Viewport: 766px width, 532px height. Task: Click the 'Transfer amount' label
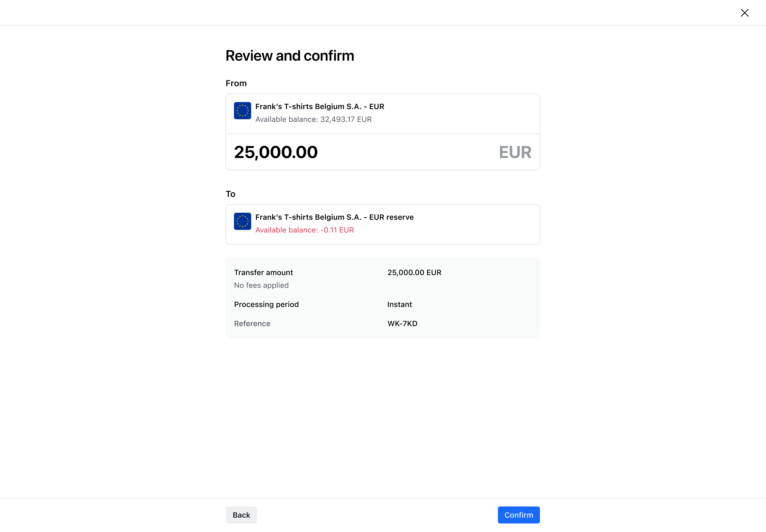tap(263, 272)
